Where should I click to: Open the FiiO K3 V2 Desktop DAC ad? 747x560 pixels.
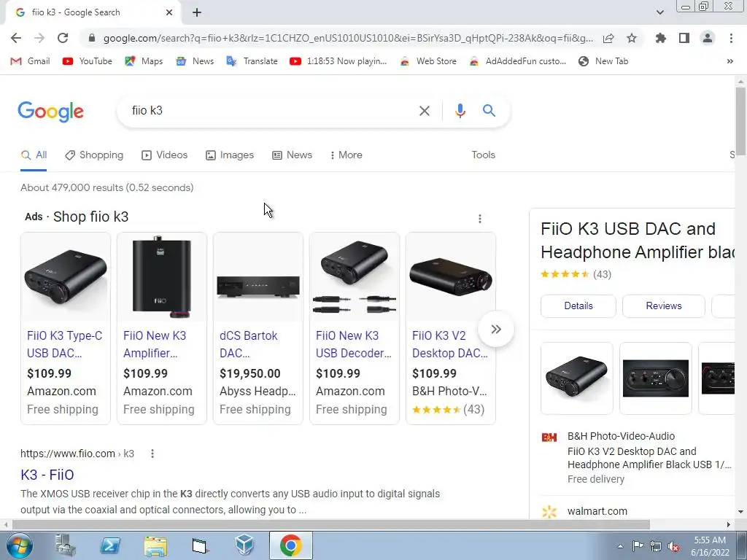(450, 344)
